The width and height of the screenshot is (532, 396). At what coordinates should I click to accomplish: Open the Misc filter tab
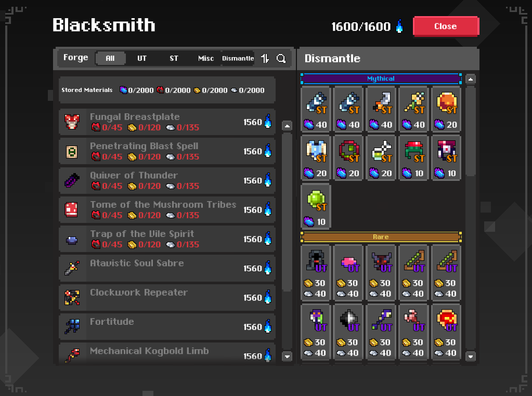tap(206, 58)
